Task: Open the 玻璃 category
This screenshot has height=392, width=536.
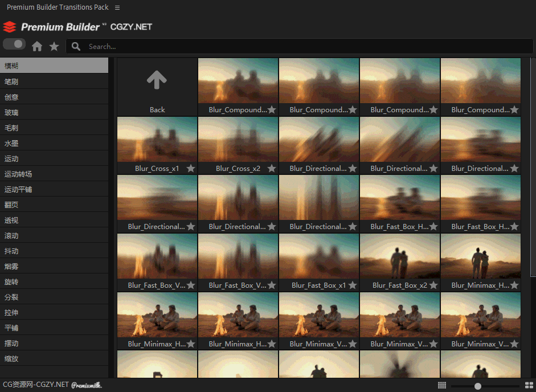Action: pos(54,112)
